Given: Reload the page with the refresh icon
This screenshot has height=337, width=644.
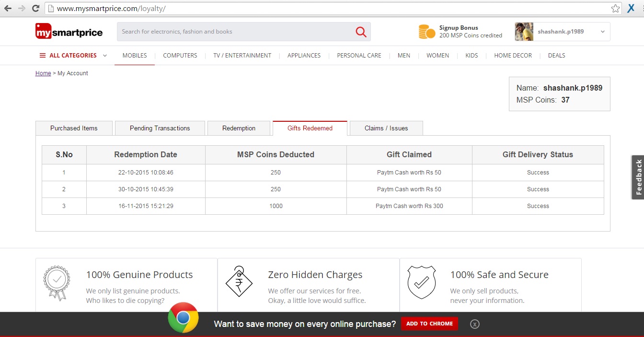Looking at the screenshot, I should 35,8.
